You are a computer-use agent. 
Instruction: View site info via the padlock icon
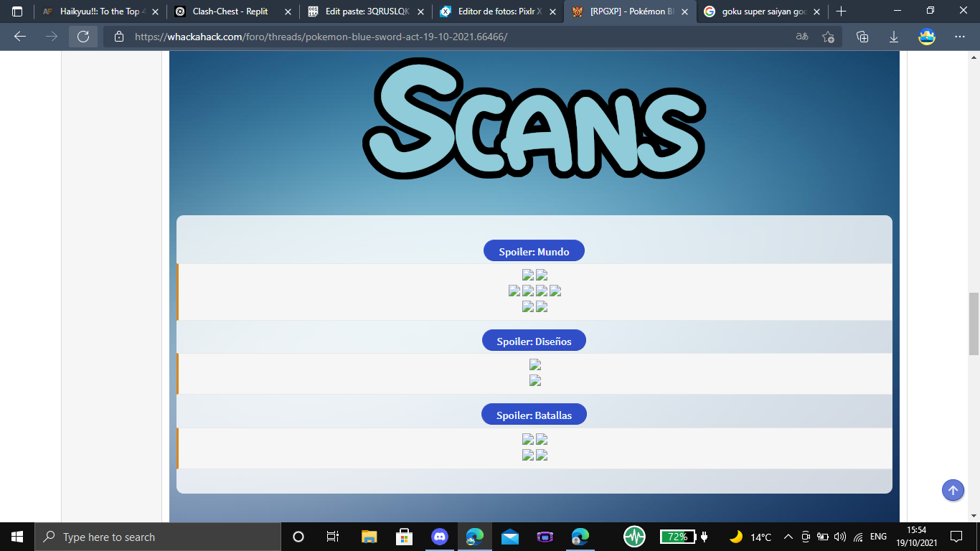pos(119,37)
